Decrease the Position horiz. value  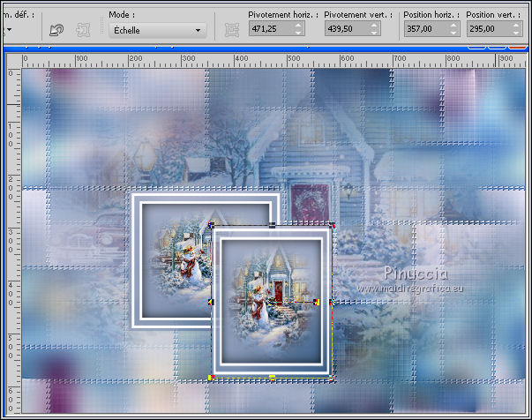click(454, 33)
